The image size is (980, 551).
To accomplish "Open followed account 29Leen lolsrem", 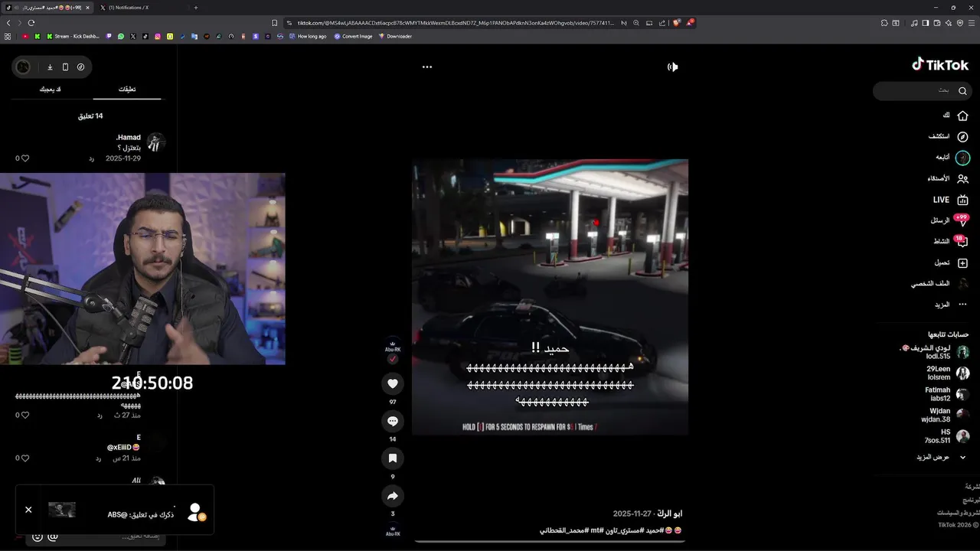I will click(948, 373).
